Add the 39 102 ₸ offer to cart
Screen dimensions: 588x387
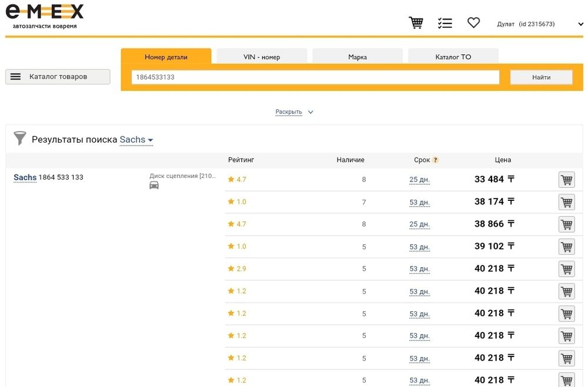coord(566,247)
